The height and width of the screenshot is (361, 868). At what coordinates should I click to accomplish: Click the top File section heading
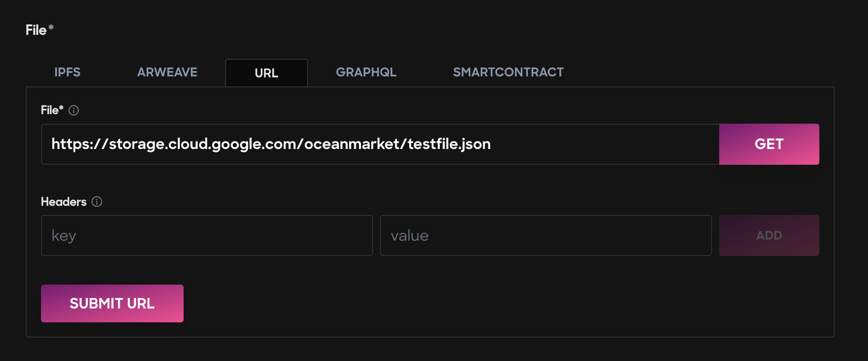pyautogui.click(x=36, y=30)
